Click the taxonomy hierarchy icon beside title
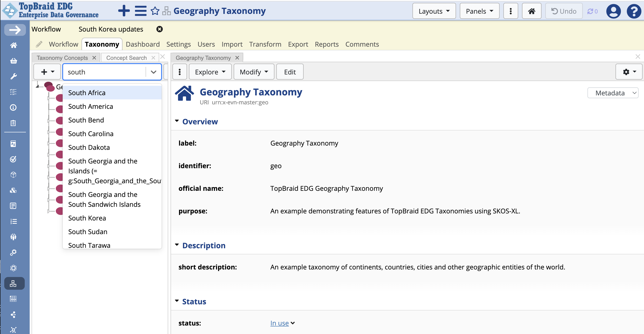This screenshot has width=644, height=334. tap(166, 11)
